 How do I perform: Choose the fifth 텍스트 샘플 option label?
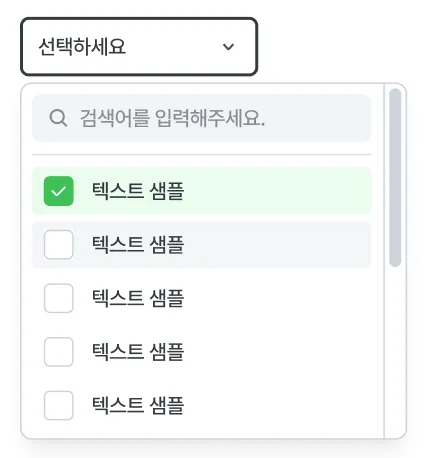(x=138, y=406)
